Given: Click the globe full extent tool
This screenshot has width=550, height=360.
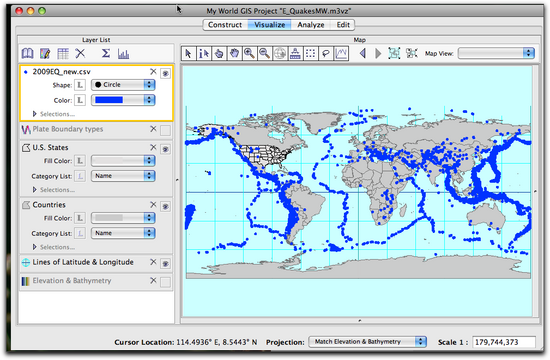Looking at the screenshot, I should click(x=280, y=54).
